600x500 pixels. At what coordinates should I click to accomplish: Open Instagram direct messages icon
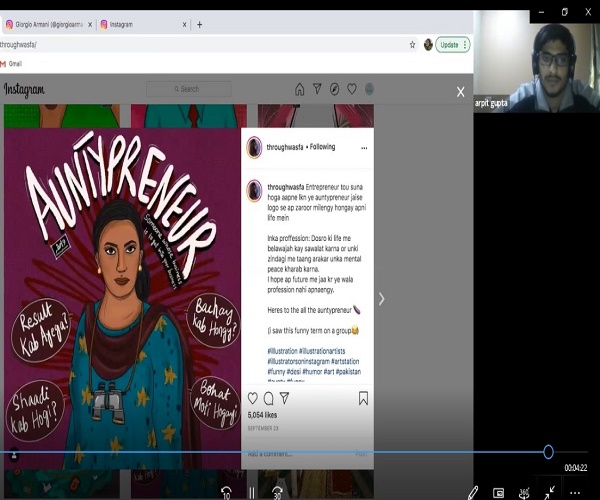[317, 89]
